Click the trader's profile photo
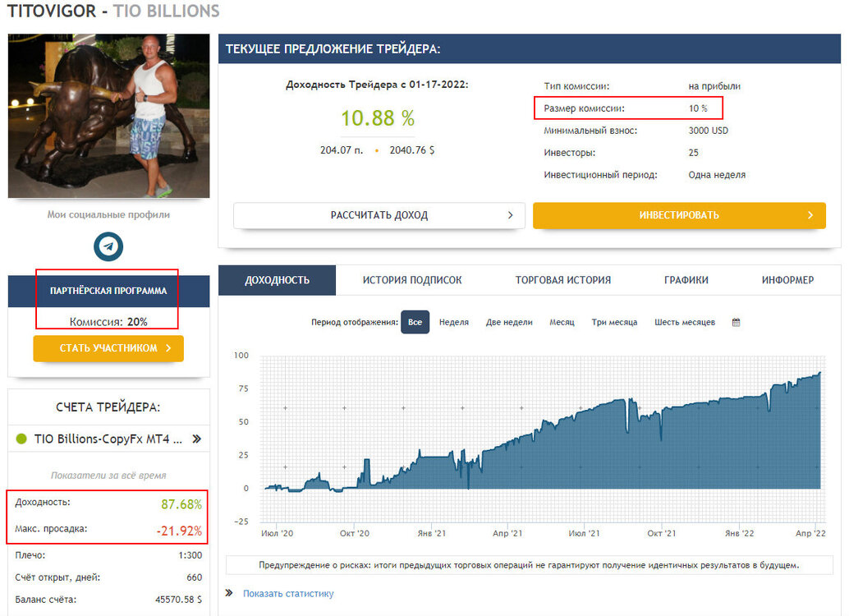 click(x=108, y=116)
